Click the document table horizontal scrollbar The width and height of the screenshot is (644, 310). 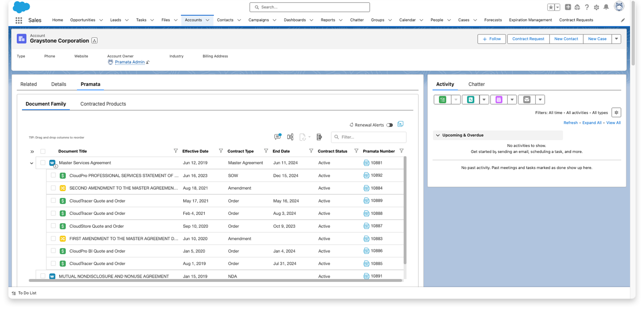pos(215,280)
